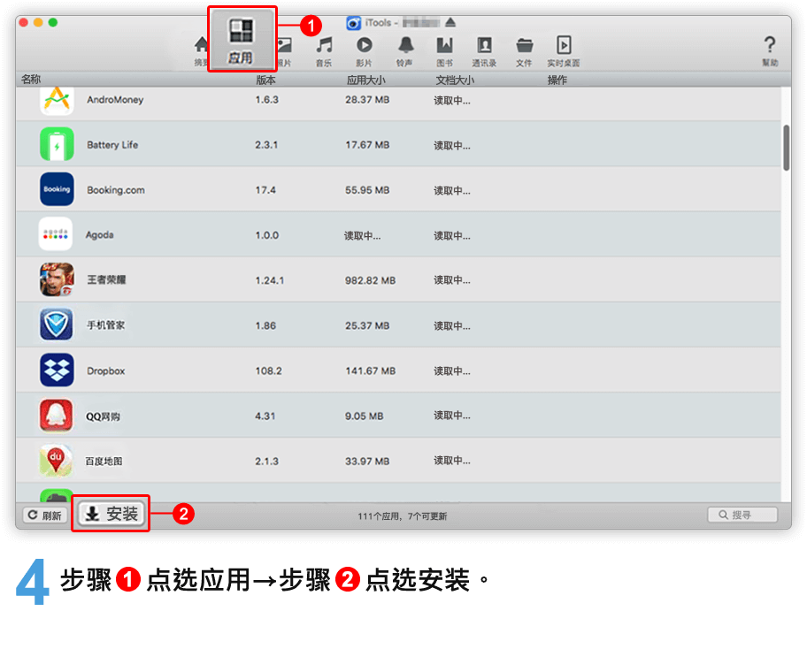The width and height of the screenshot is (807, 672).
Task: Open the 图书 books section
Action: click(x=444, y=50)
